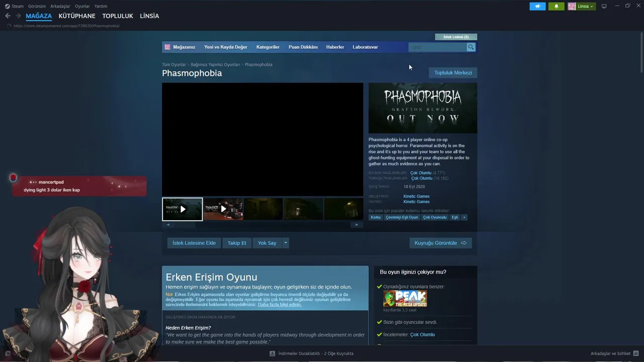
Task: Open İncelemeler Çok Olumlu link in sidebar
Action: [423, 334]
